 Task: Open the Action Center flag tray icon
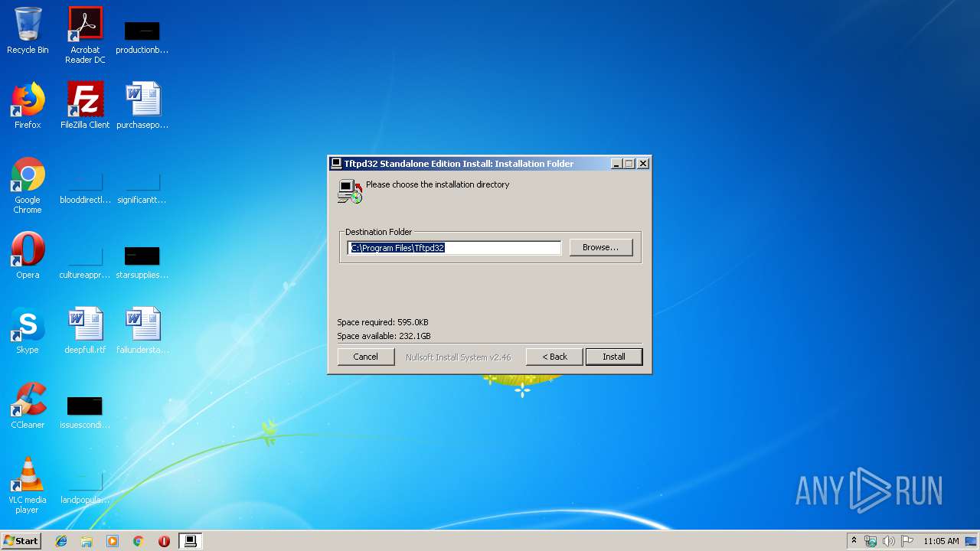pos(907,541)
